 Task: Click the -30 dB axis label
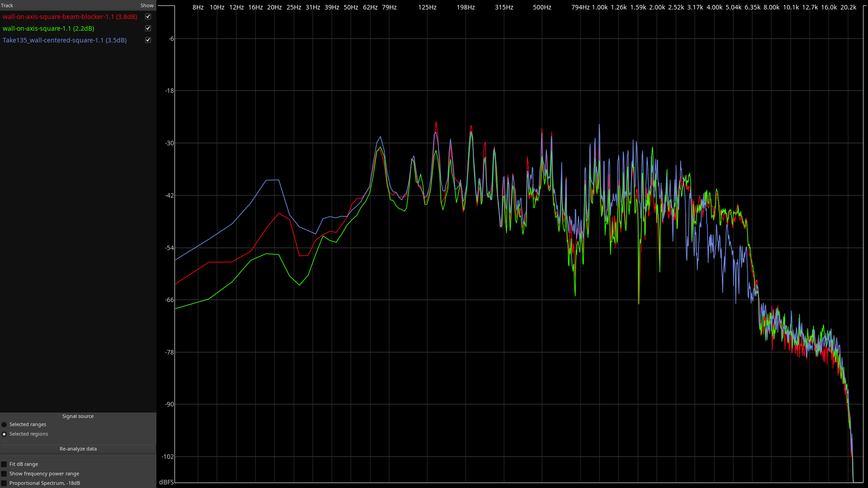[x=170, y=143]
